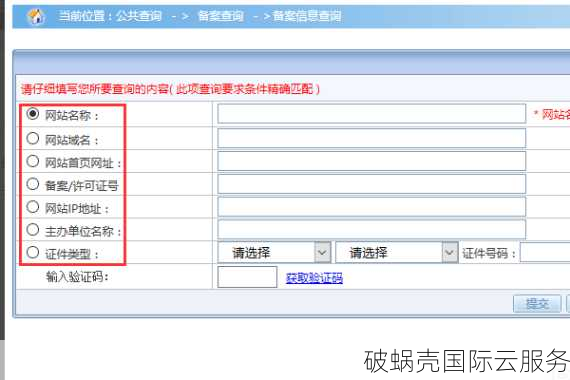Focus the 网站IP地址 text field
The height and width of the screenshot is (380, 570).
(372, 207)
